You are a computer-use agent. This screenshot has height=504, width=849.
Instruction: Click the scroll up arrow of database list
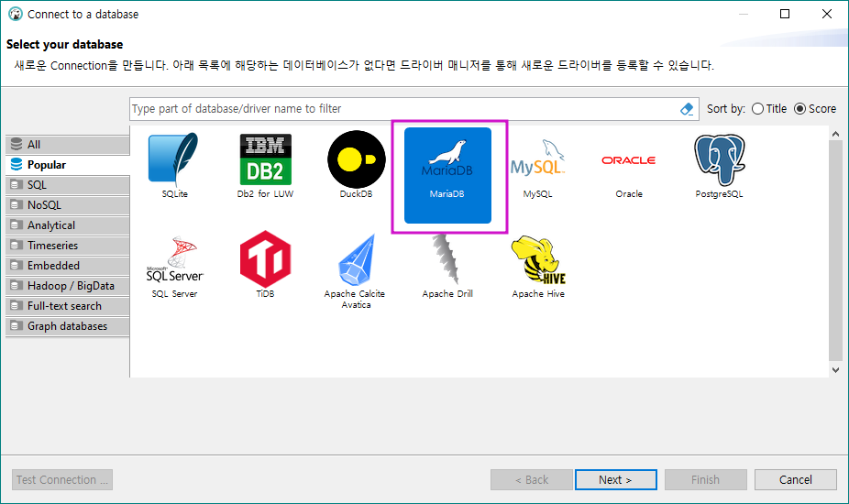point(835,134)
